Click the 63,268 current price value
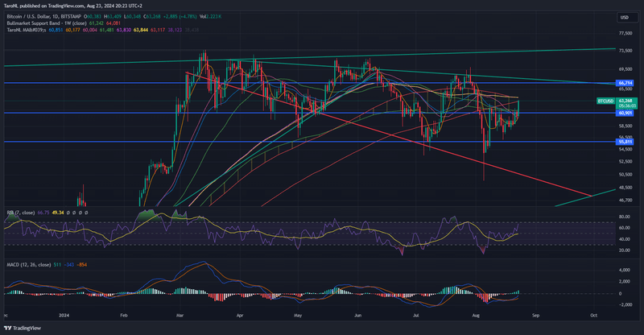 point(625,101)
